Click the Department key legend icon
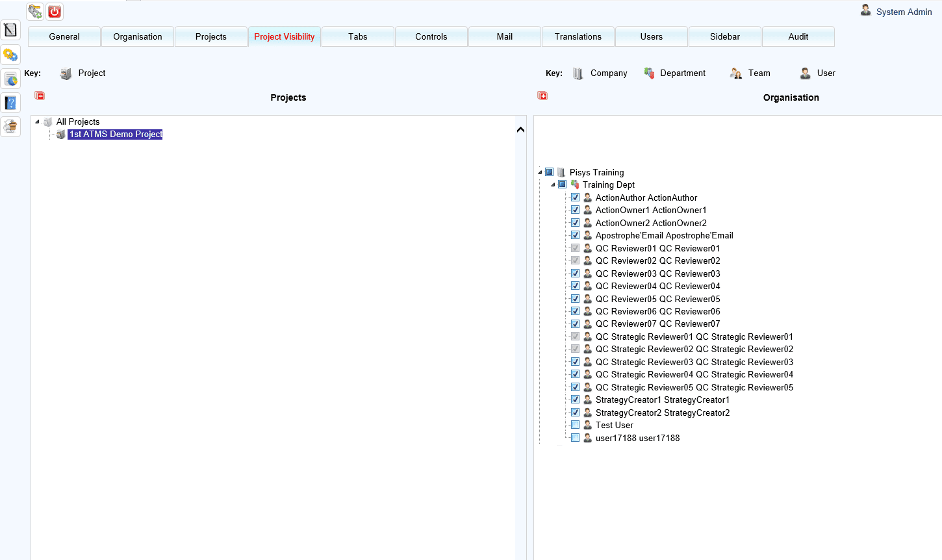 point(649,73)
